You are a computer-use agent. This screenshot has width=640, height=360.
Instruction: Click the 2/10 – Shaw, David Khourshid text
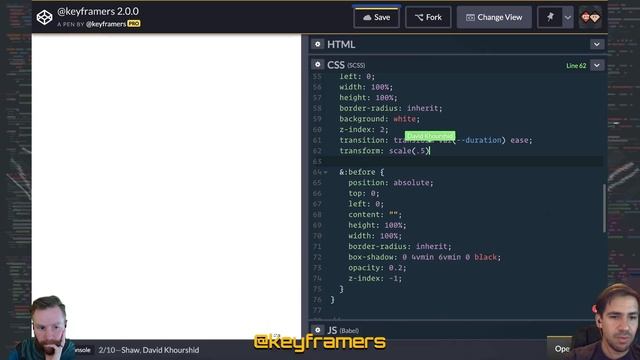coord(149,350)
